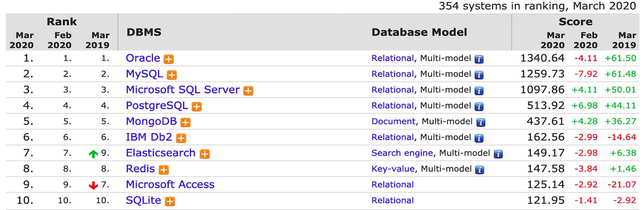The image size is (644, 210).
Task: Click the Search engine model link
Action: [x=402, y=153]
